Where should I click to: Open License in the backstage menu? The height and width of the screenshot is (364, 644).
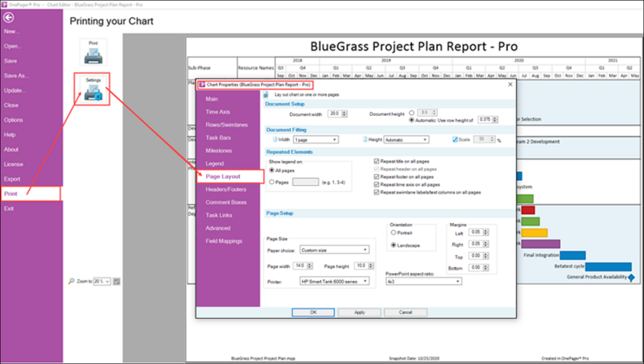coord(14,164)
